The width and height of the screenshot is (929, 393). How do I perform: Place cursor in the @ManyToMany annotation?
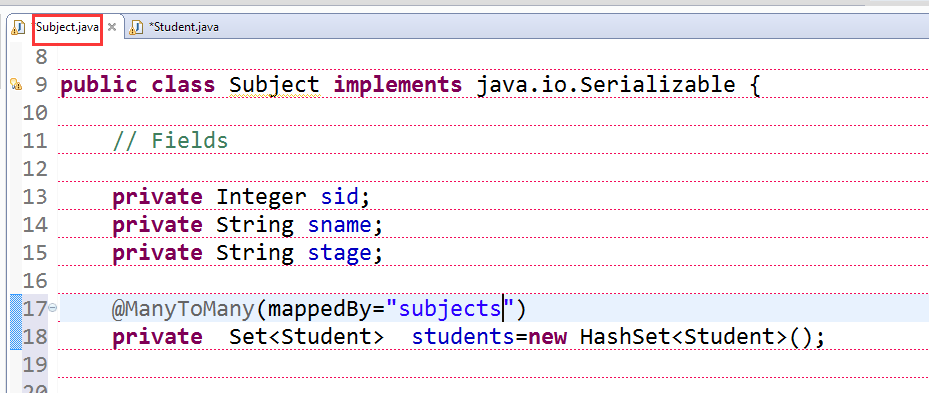point(184,308)
